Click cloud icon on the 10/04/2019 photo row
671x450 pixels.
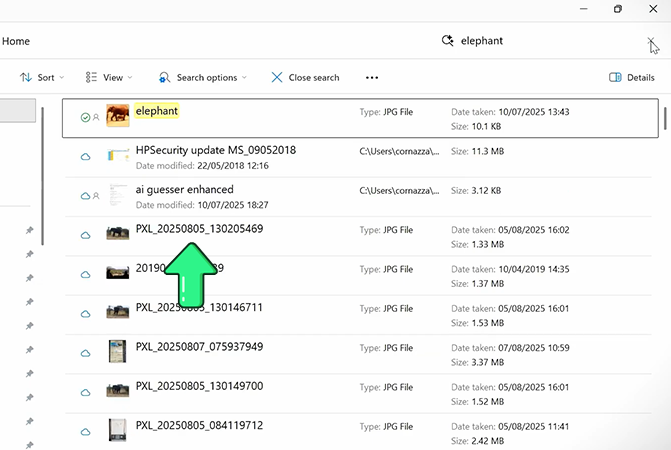tap(86, 275)
